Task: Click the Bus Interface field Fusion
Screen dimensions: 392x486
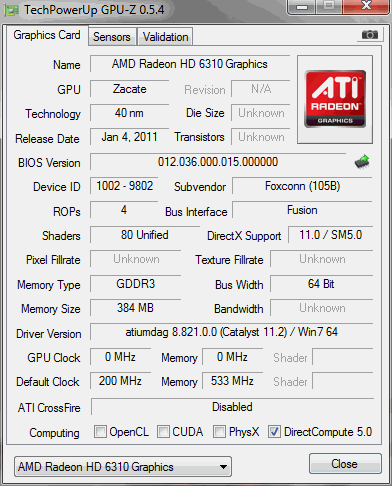Action: click(x=302, y=210)
